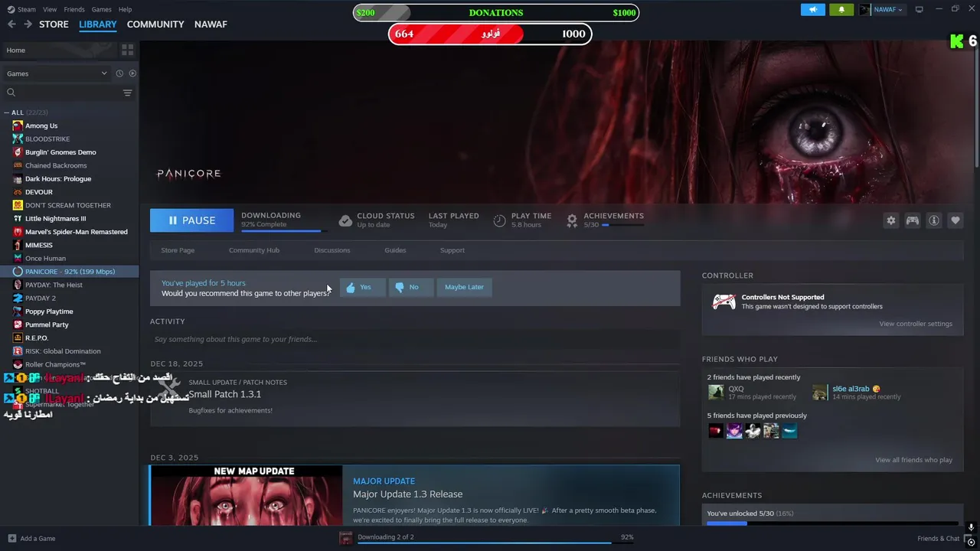Open View all friends who play
The image size is (980, 551).
(x=914, y=460)
